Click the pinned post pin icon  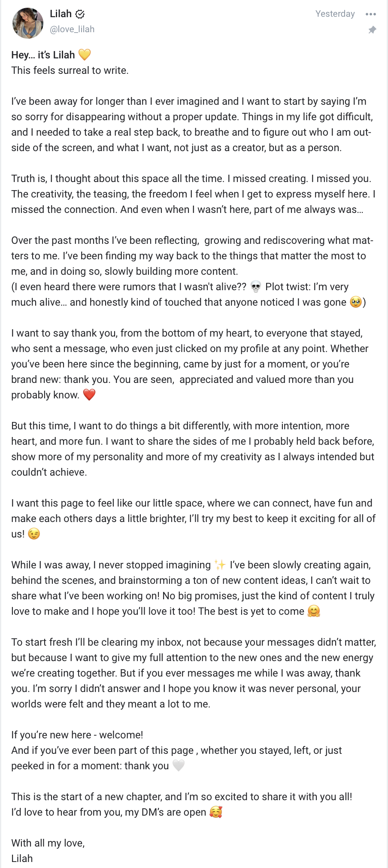372,30
